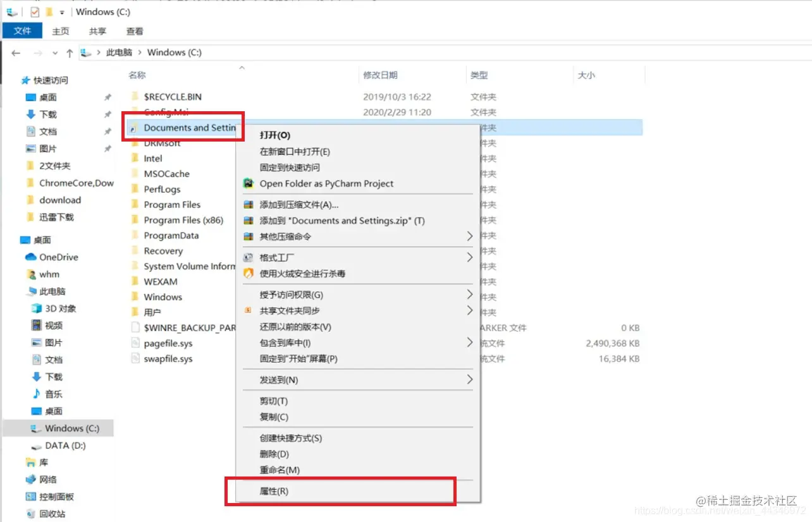Choose 打开(O) in context menu
The width and height of the screenshot is (812, 522).
[274, 135]
